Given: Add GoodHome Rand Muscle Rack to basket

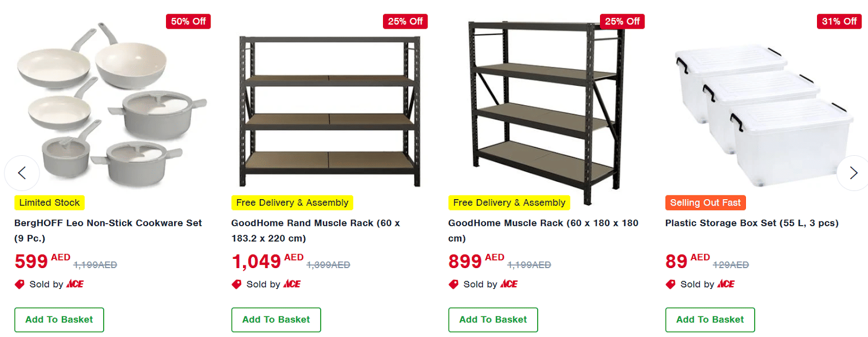Looking at the screenshot, I should [276, 320].
